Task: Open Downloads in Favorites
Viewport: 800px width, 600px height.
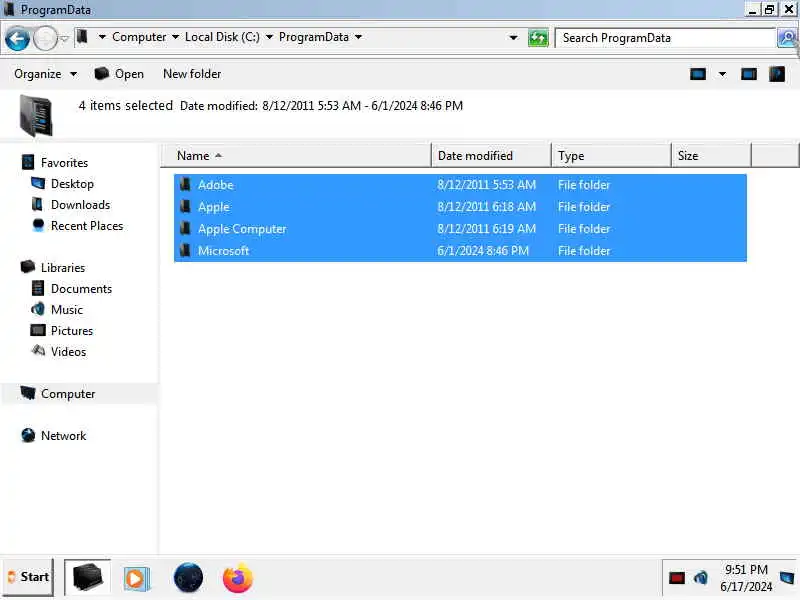Action: click(80, 205)
